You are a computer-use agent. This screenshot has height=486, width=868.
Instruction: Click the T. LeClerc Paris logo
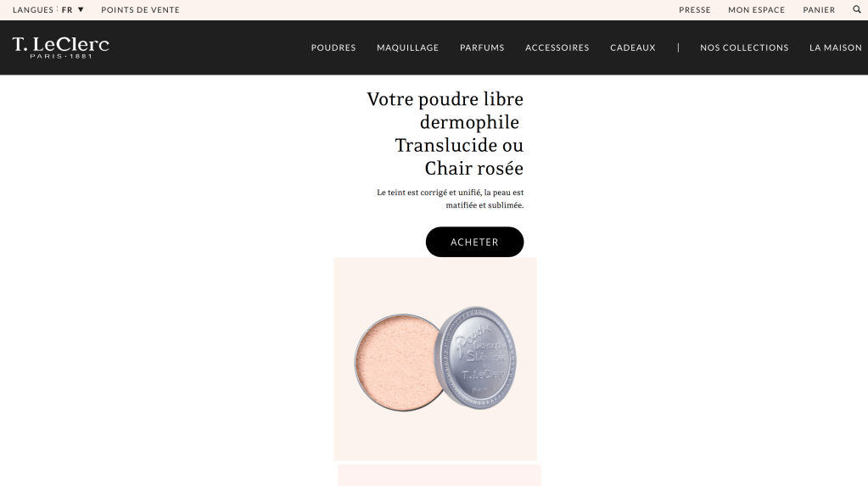click(x=61, y=47)
